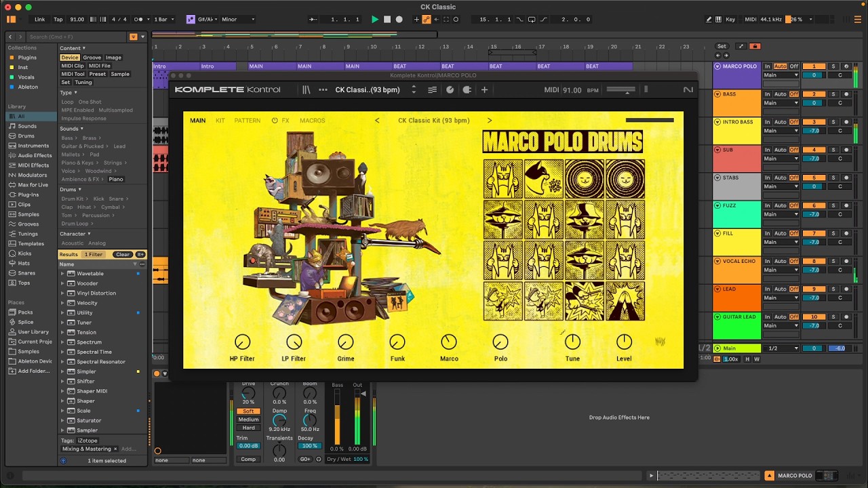The height and width of the screenshot is (488, 868).
Task: Click the HP Filter knob
Action: pyautogui.click(x=242, y=342)
